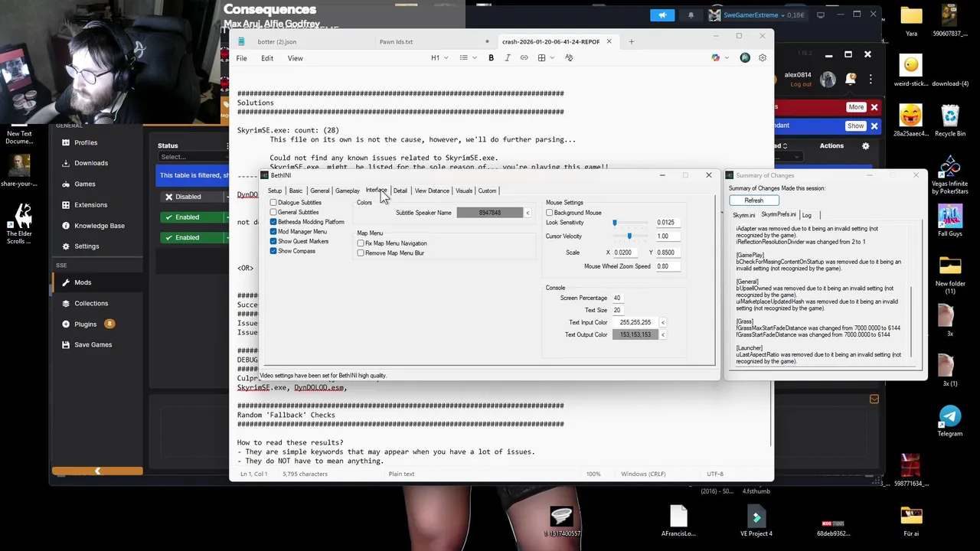Open The Elder Scrolls desktop shortcut
This screenshot has height=551, width=980.
19,223
